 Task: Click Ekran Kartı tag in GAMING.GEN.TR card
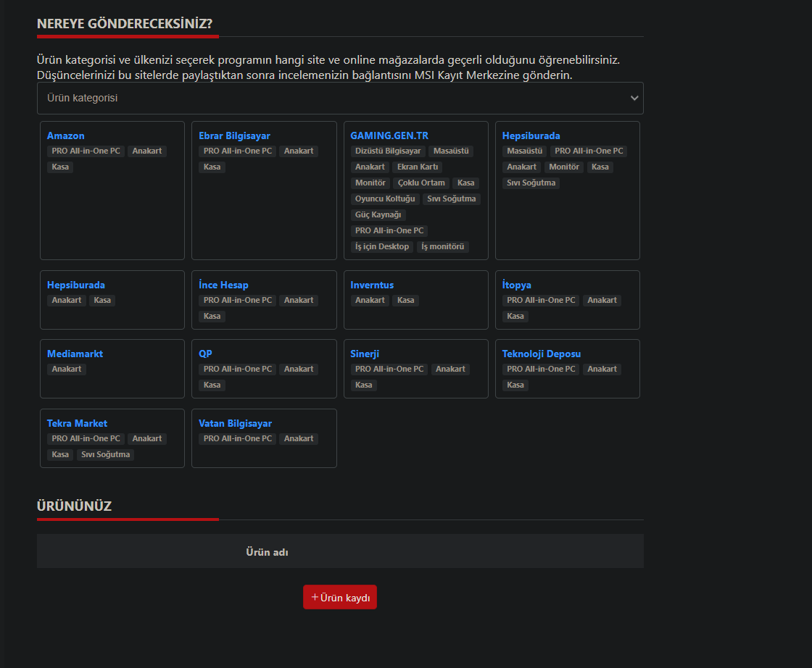(418, 167)
